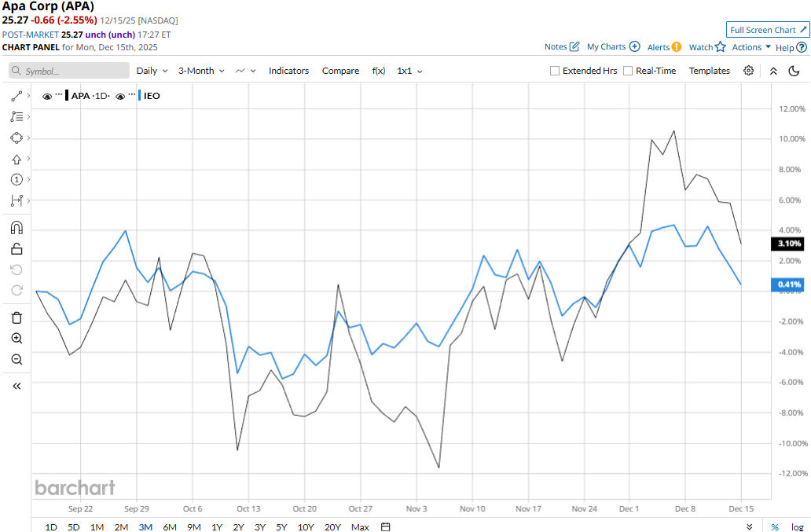Switch to dark mode moon icon
Image resolution: width=811 pixels, height=532 pixels.
(794, 71)
